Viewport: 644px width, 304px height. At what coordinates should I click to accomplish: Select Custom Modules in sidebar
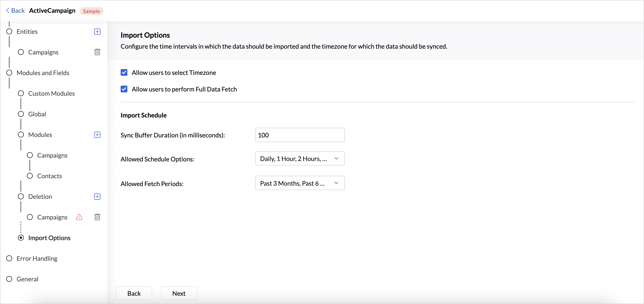(51, 93)
